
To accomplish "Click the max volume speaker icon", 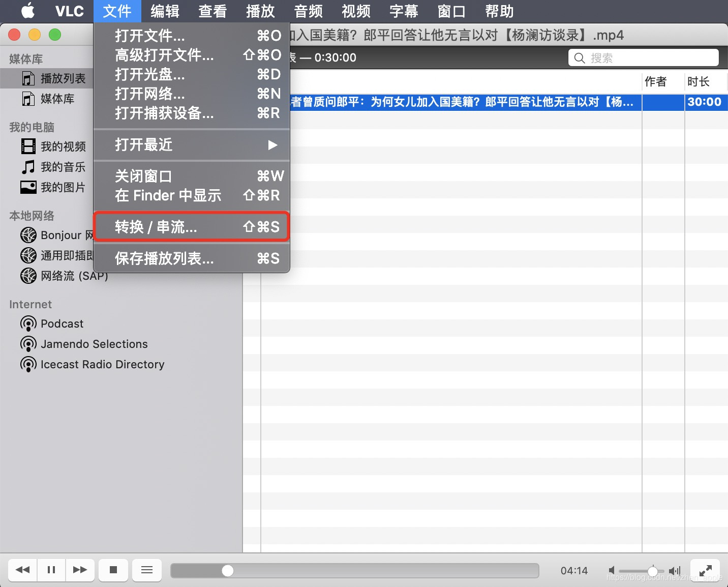I will [675, 571].
